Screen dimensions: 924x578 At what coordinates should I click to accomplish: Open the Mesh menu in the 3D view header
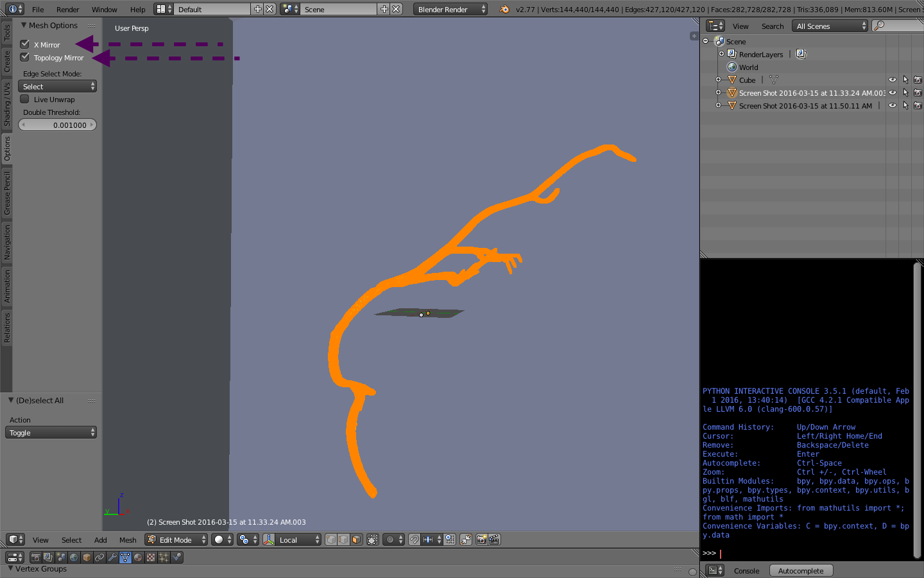128,540
